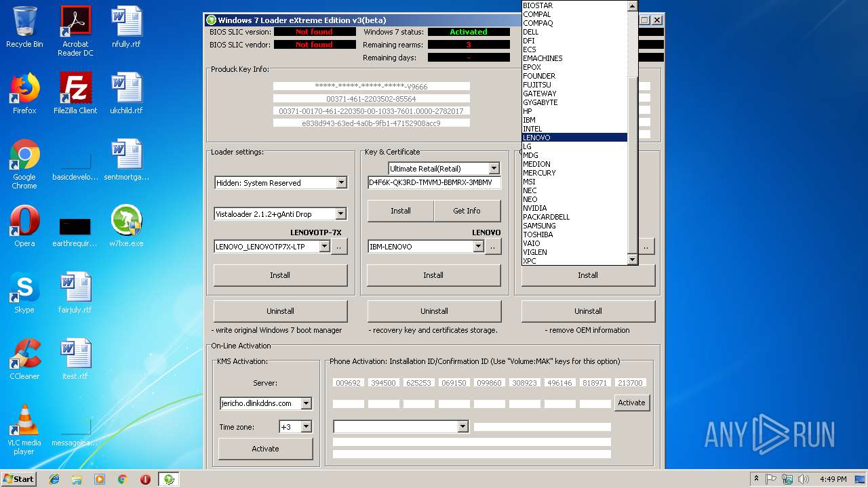868x488 pixels.
Task: Click Install below IBM-LENOVO certificate
Action: pos(433,275)
